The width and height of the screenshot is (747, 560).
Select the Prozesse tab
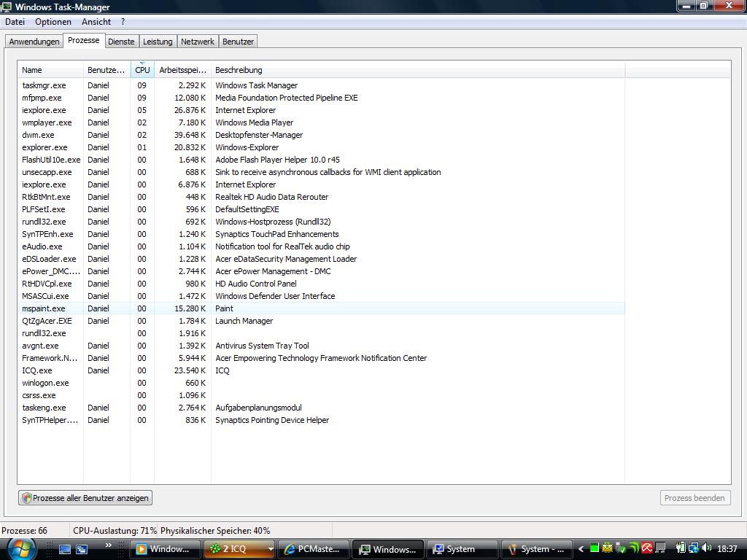pyautogui.click(x=83, y=41)
